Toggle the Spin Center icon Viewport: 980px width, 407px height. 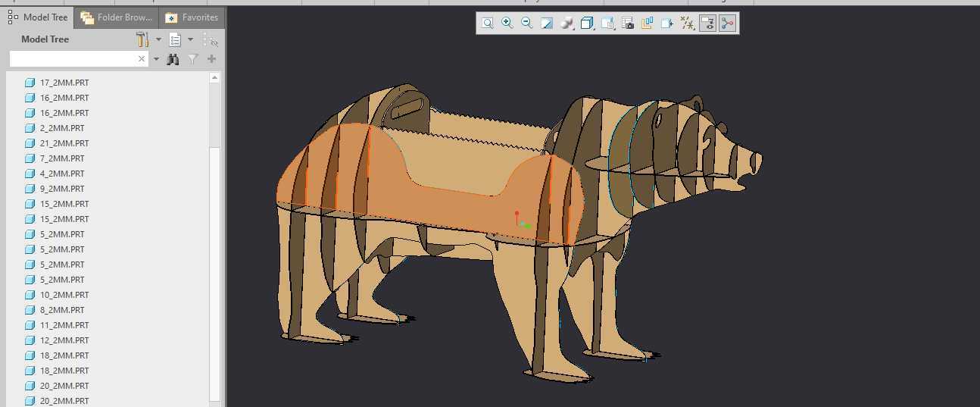pos(728,23)
